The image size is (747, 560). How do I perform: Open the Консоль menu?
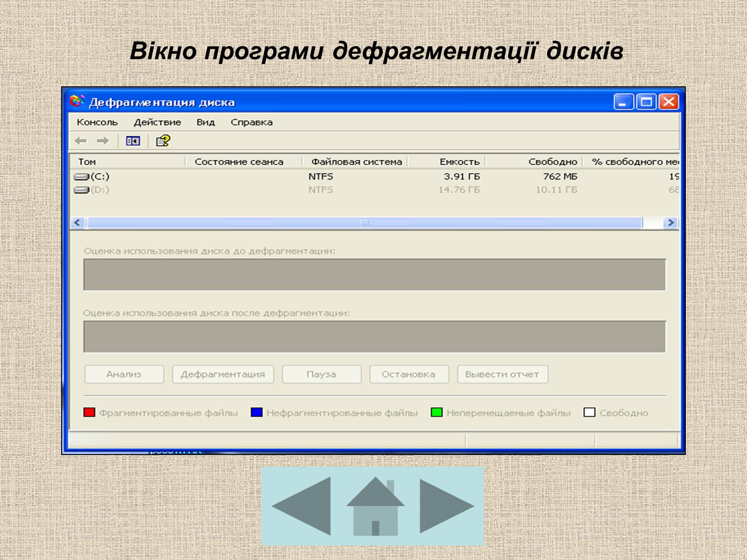coord(97,122)
